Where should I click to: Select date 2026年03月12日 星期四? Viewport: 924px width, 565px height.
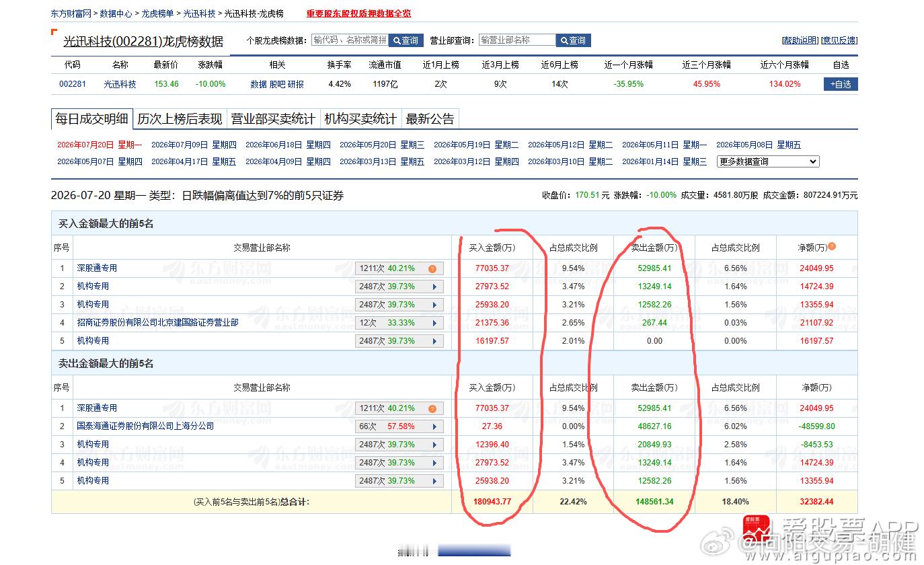click(476, 161)
